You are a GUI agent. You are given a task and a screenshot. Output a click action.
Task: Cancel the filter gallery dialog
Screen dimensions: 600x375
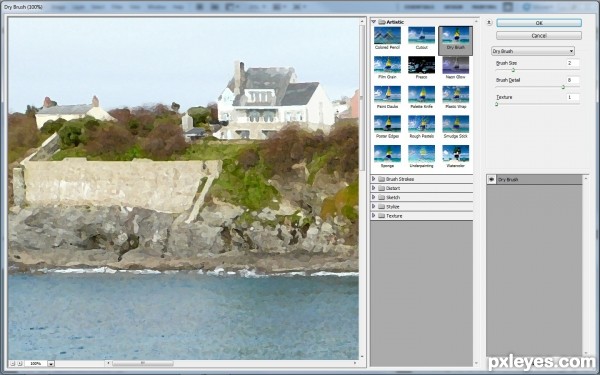pos(539,36)
